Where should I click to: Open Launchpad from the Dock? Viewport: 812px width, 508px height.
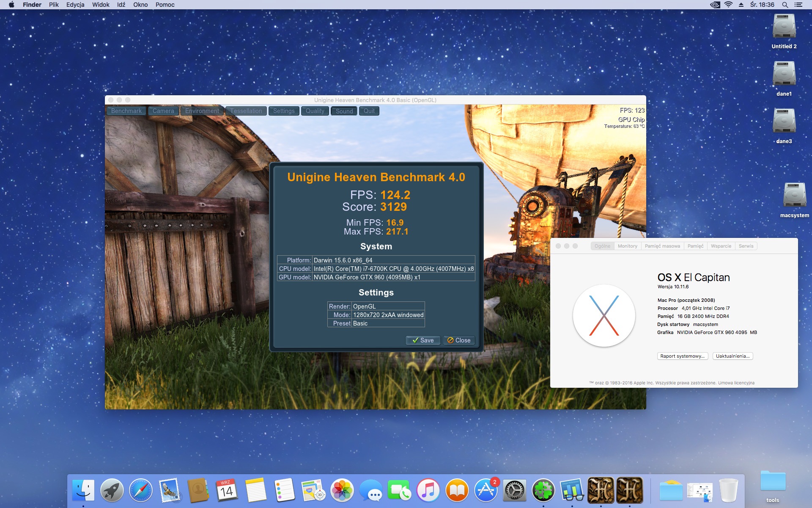(112, 491)
